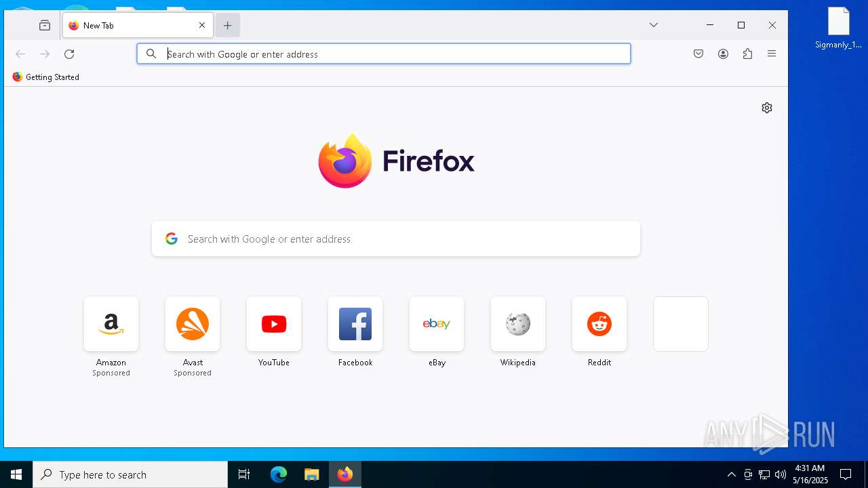The image size is (868, 488).
Task: Reload the current page
Action: (x=69, y=54)
